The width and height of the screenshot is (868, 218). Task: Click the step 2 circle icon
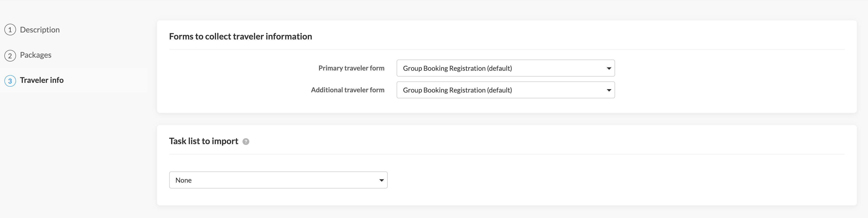pyautogui.click(x=10, y=55)
